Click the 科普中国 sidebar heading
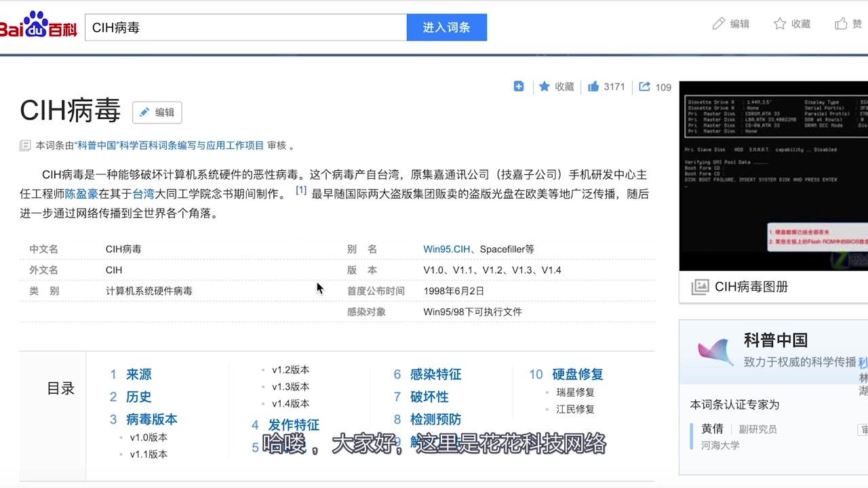 [x=776, y=340]
